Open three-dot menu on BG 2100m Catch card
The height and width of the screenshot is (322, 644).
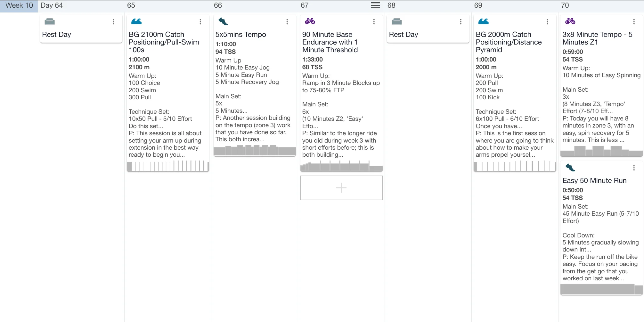tap(200, 22)
